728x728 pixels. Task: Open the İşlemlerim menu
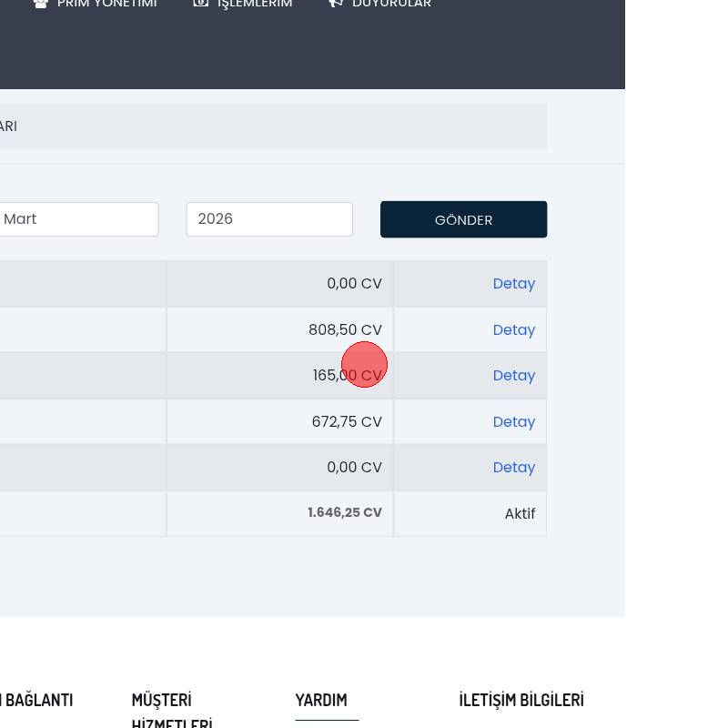pyautogui.click(x=254, y=4)
